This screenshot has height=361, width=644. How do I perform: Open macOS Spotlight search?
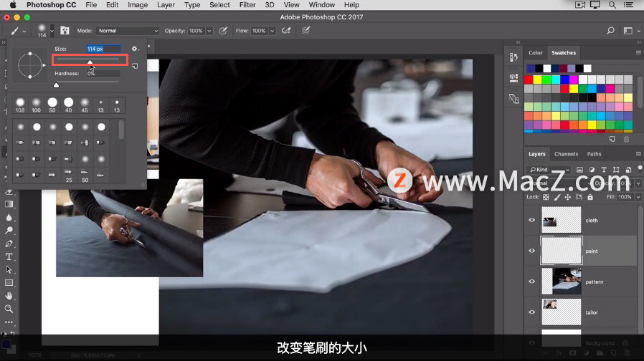pyautogui.click(x=612, y=5)
